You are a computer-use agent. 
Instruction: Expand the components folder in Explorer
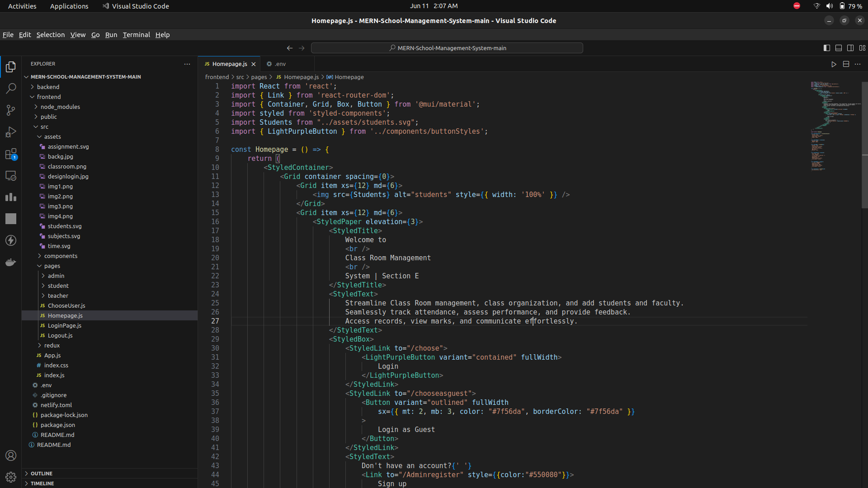(x=61, y=256)
